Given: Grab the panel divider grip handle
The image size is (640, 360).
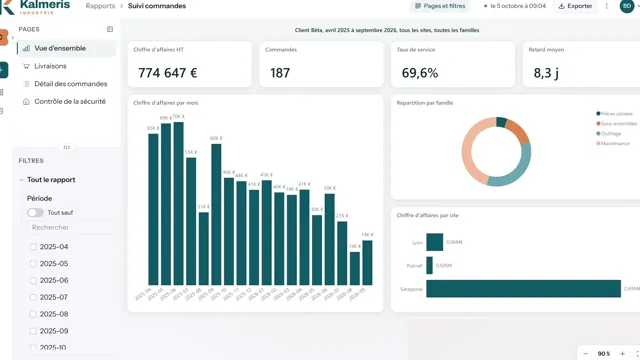Looking at the screenshot, I should point(67,147).
